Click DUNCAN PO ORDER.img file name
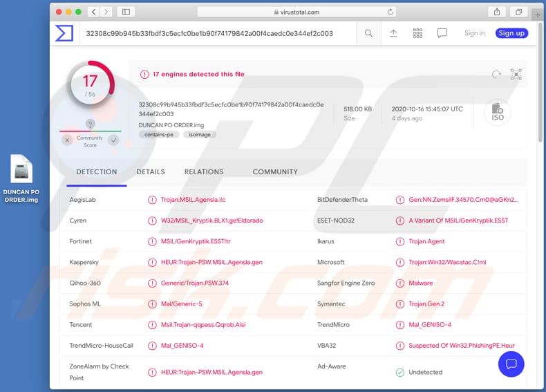This screenshot has width=546, height=392. pos(171,125)
